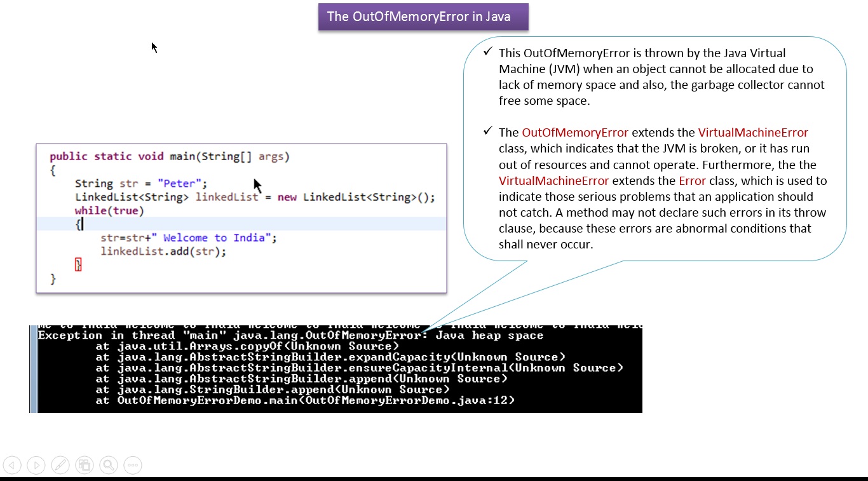Click red 'VirtualMachineError' after 'OutOfMemoryError extends the'
The height and width of the screenshot is (481, 868).
(x=753, y=133)
